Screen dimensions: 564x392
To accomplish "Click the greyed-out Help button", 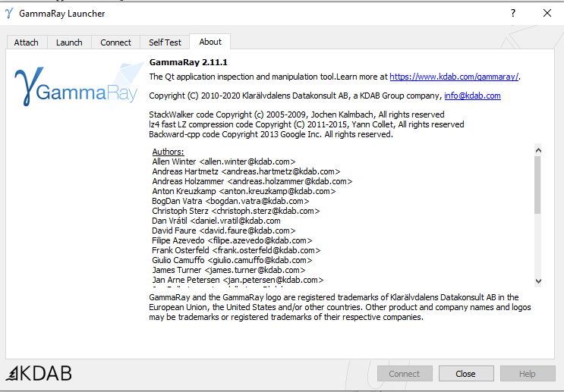I will tap(528, 374).
